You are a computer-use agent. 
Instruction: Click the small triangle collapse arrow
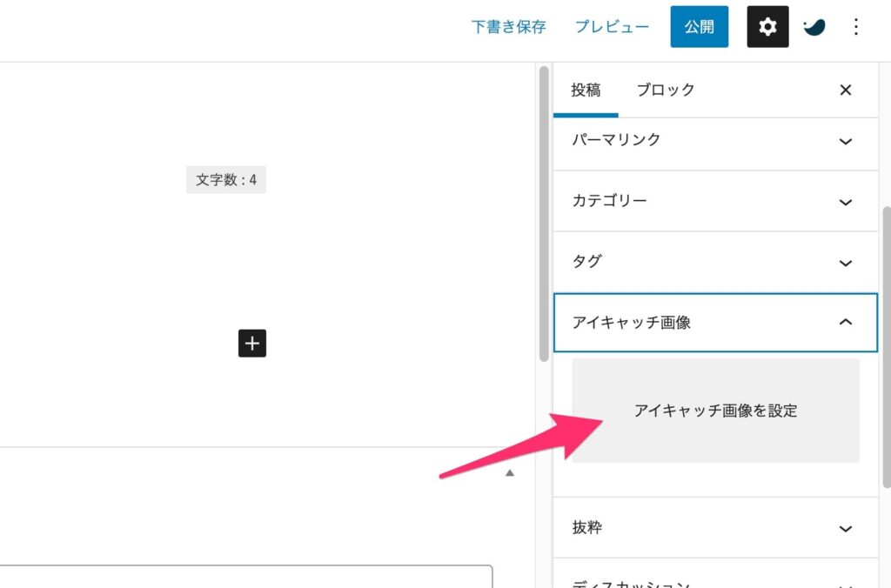[x=510, y=472]
